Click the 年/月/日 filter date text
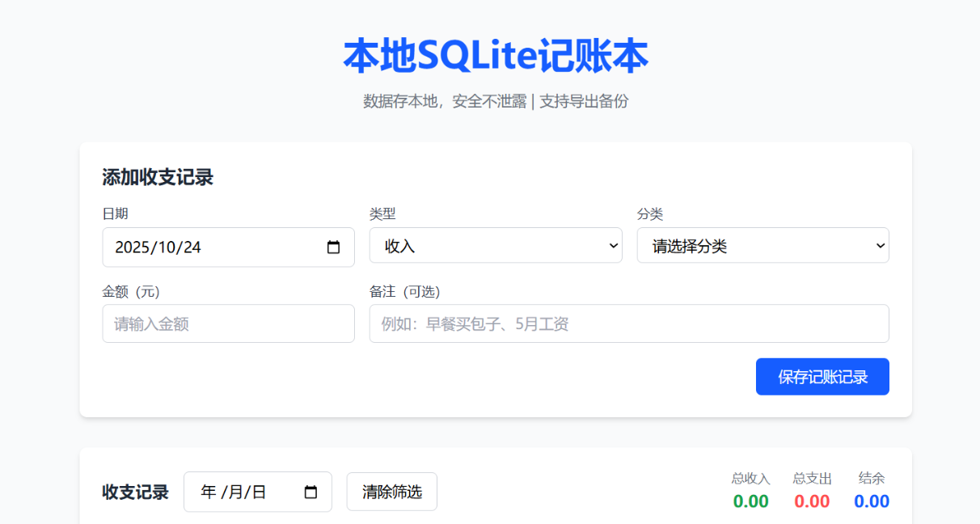980x524 pixels. tap(234, 492)
